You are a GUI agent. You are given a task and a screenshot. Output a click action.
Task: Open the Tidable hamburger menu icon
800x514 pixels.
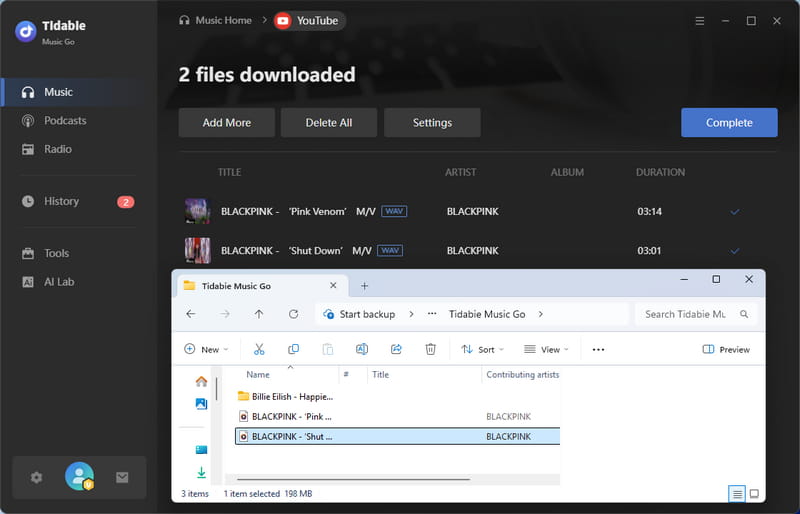700,21
